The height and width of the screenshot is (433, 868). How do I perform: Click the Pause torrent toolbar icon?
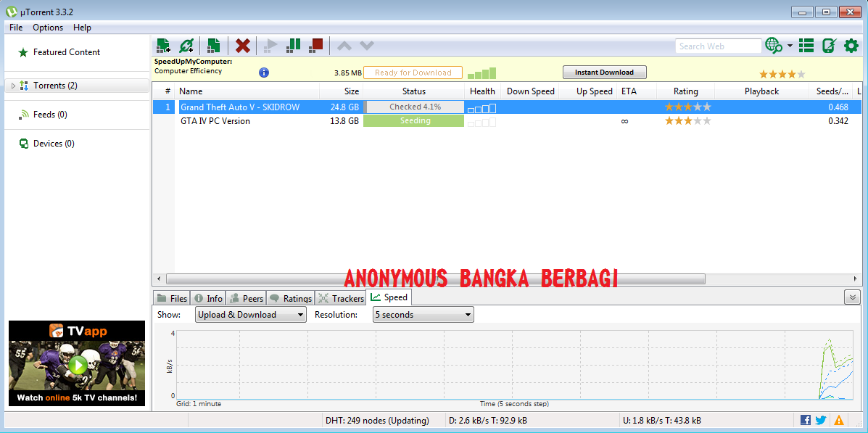click(294, 46)
